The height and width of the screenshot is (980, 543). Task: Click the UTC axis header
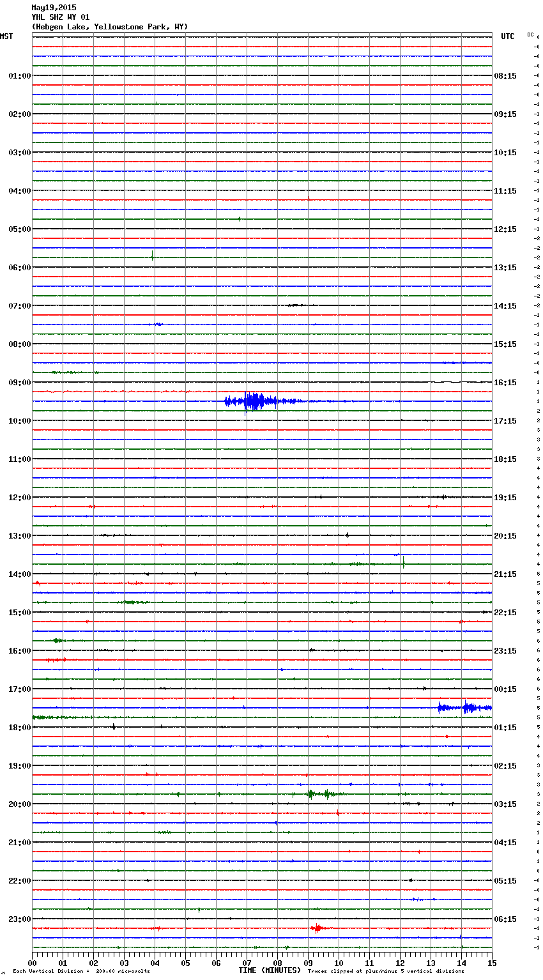pyautogui.click(x=508, y=36)
